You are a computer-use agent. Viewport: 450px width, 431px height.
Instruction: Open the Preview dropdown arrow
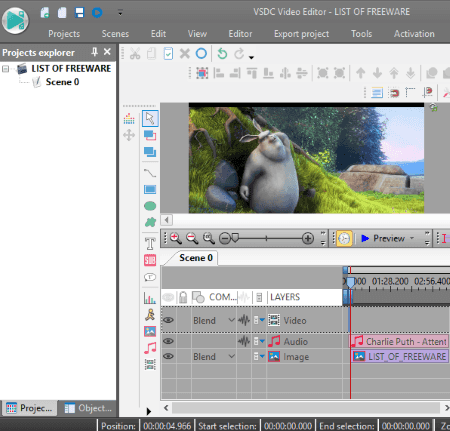(412, 238)
